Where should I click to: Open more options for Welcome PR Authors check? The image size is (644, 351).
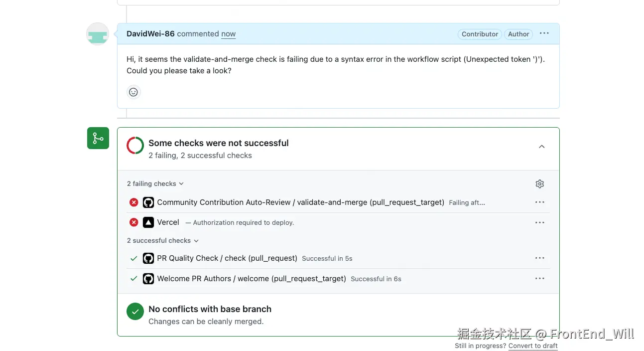pos(539,279)
